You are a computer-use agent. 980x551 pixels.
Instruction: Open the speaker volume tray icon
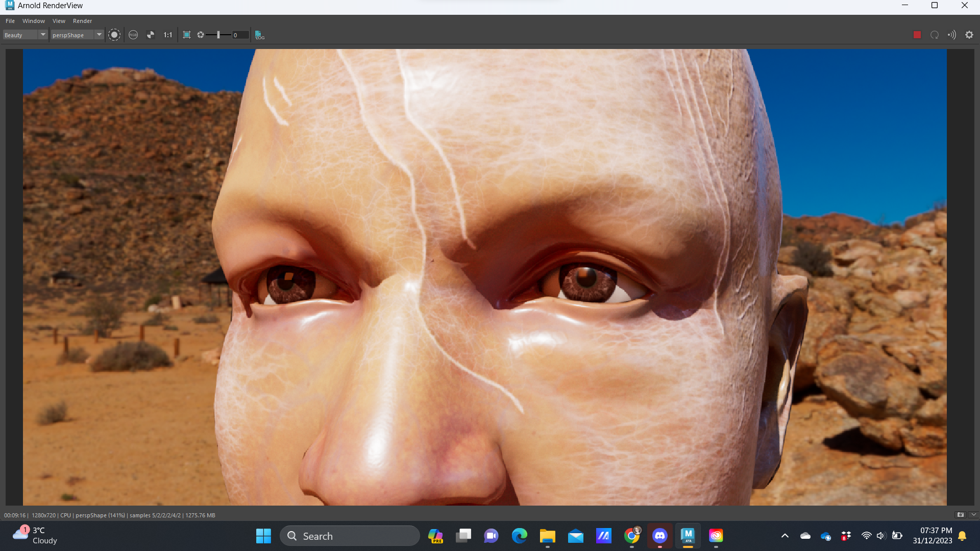pos(881,536)
